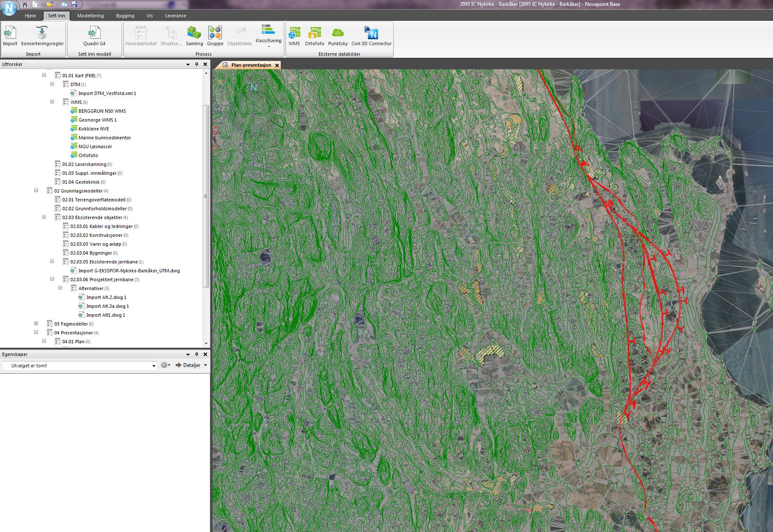Click the new document icon in quick access toolbar
Screen dimensions: 773x532
click(35, 4)
